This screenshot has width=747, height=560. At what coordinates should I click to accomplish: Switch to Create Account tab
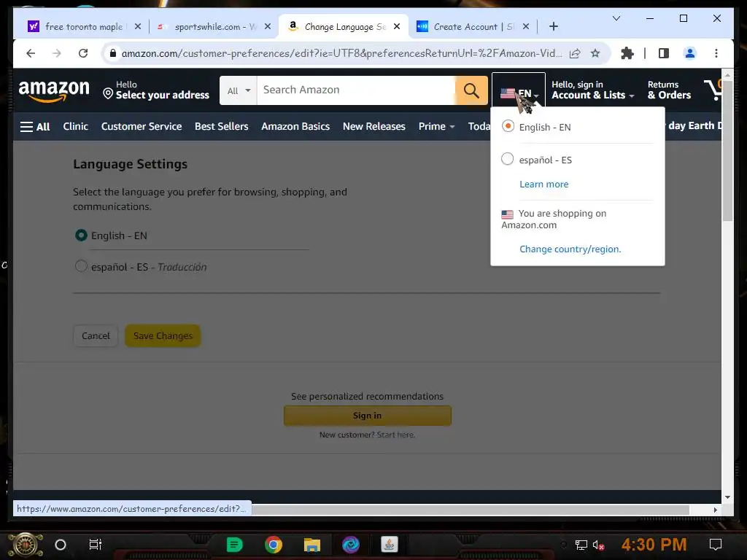473,27
